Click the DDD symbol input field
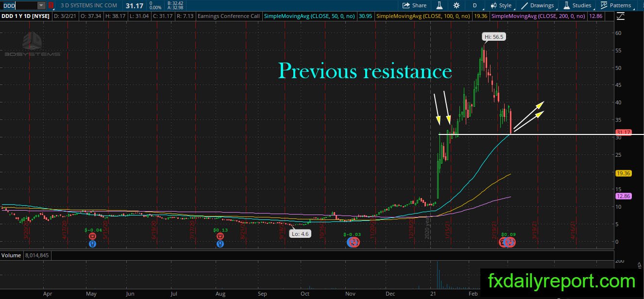Viewport: 644px width, 299px height. coord(19,5)
